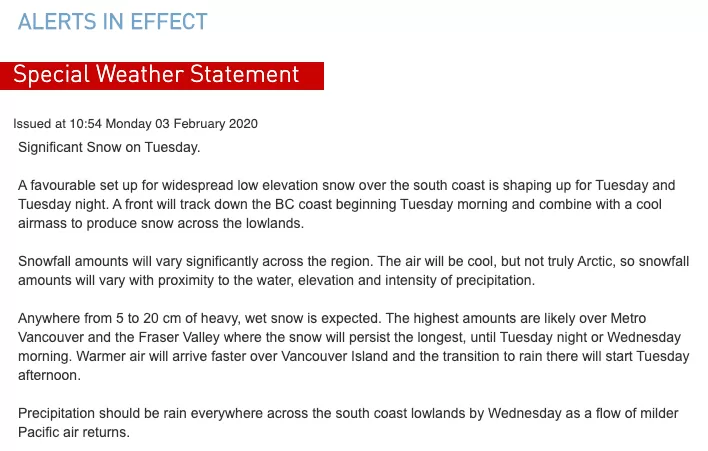
Task: Click the text 5 to 20 cm
Action: [148, 319]
